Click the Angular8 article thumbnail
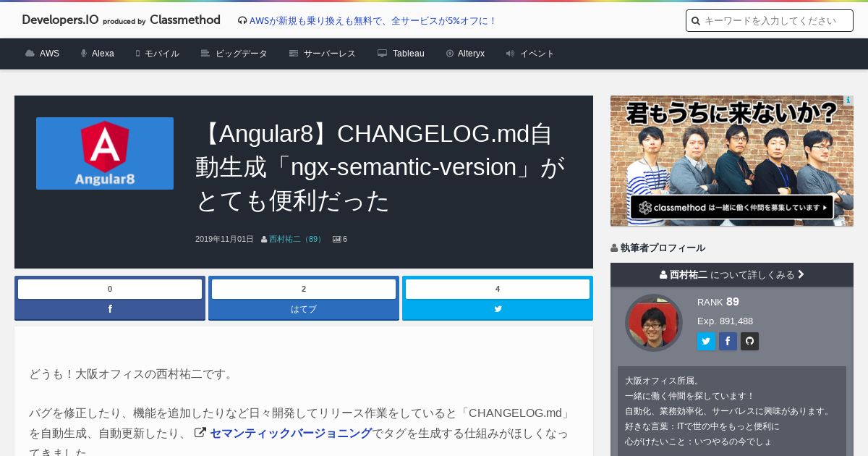868x456 pixels. 105,153
